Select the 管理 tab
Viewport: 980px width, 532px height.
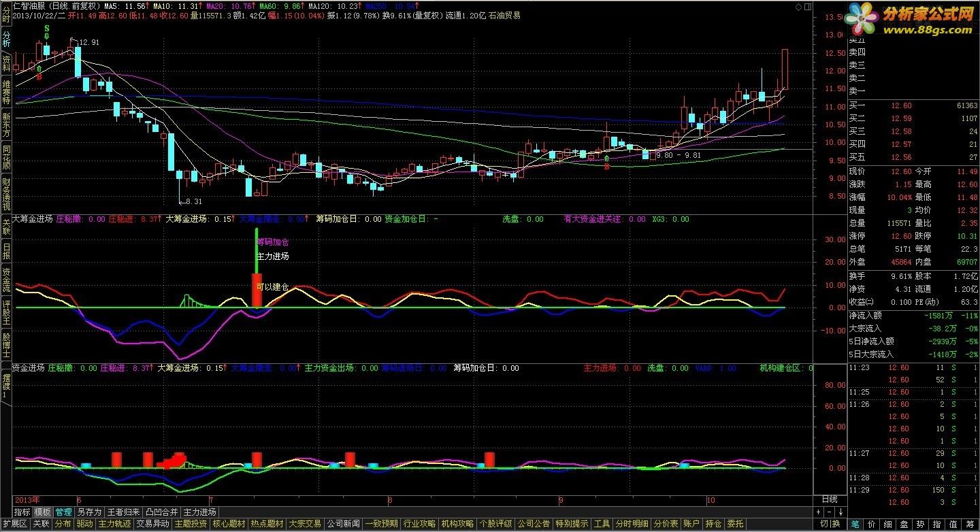click(64, 512)
